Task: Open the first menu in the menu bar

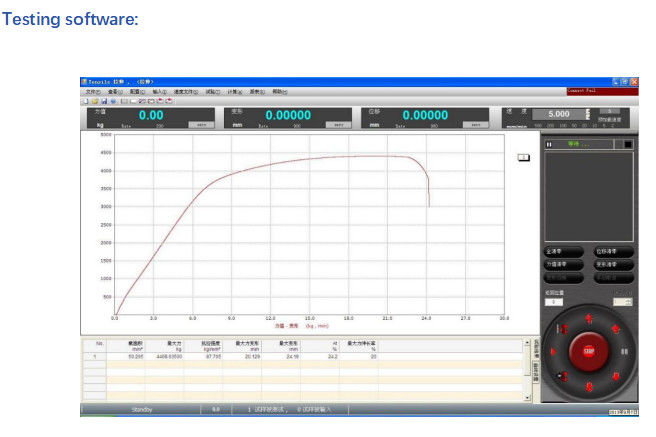Action: click(92, 91)
